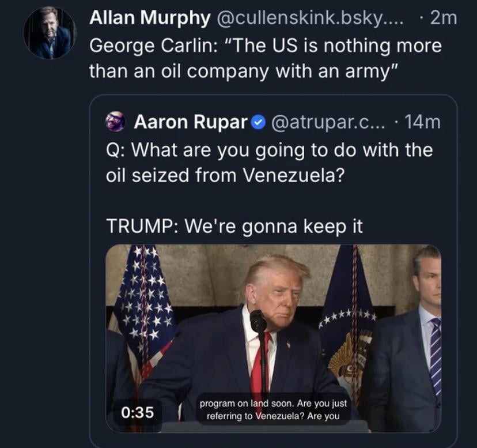
Task: Click the microphone in the video frame
Action: [258, 321]
